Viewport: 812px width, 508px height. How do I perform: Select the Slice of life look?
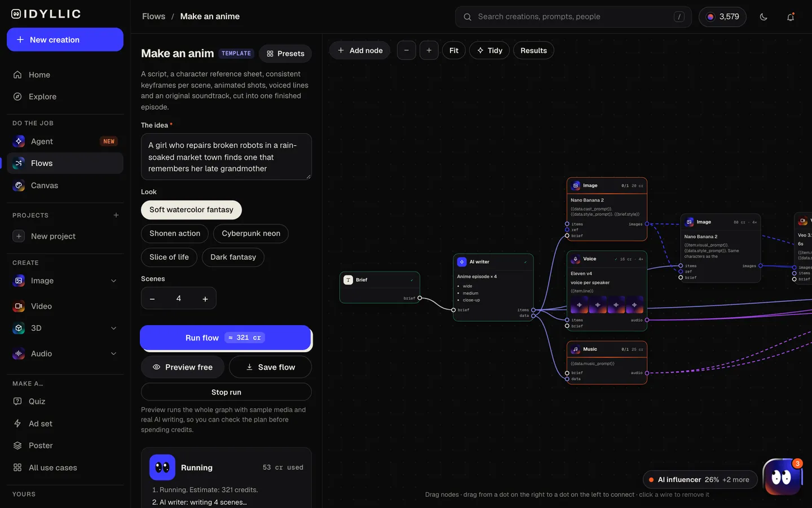point(169,257)
